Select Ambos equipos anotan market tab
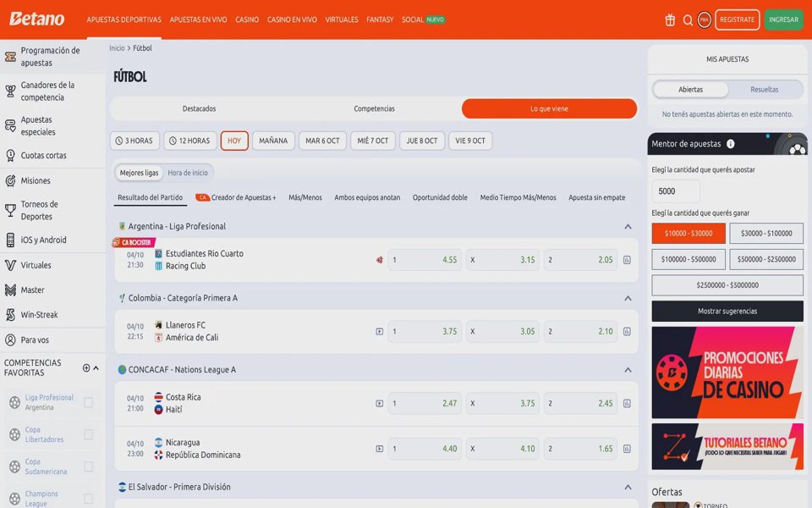 click(367, 197)
